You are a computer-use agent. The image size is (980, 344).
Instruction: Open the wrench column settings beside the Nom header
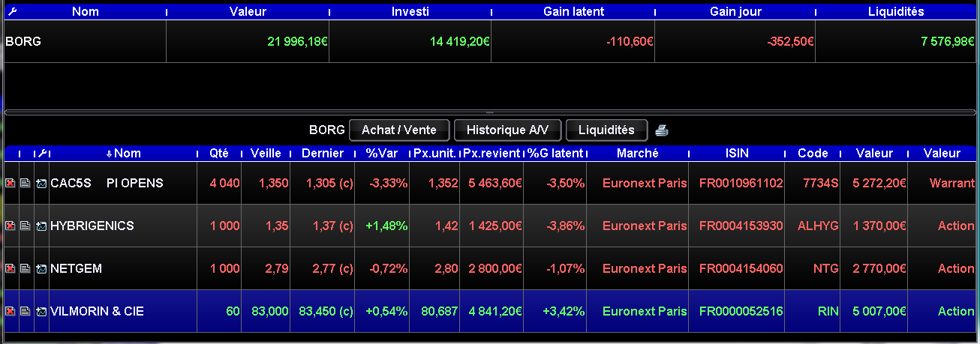[42, 153]
